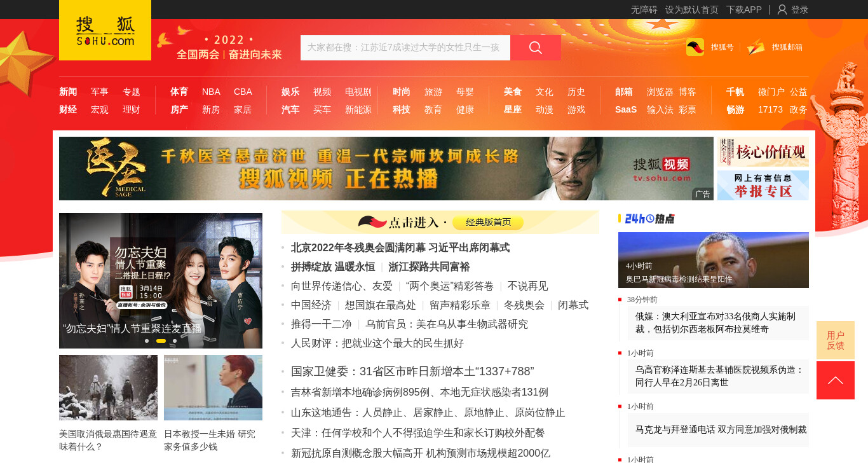Open 浙江探路共同富裕 headline
Image resolution: width=868 pixels, height=463 pixels.
pos(429,266)
